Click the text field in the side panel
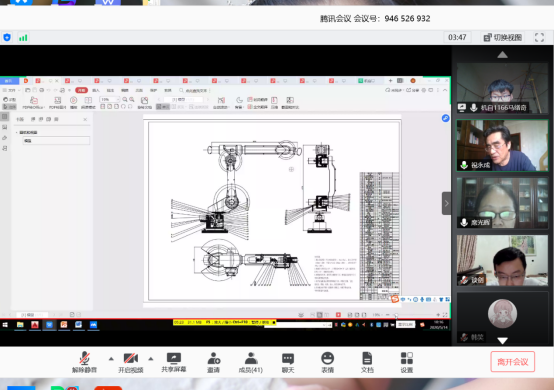Screen dimensions: 554x390 [x=56, y=141]
